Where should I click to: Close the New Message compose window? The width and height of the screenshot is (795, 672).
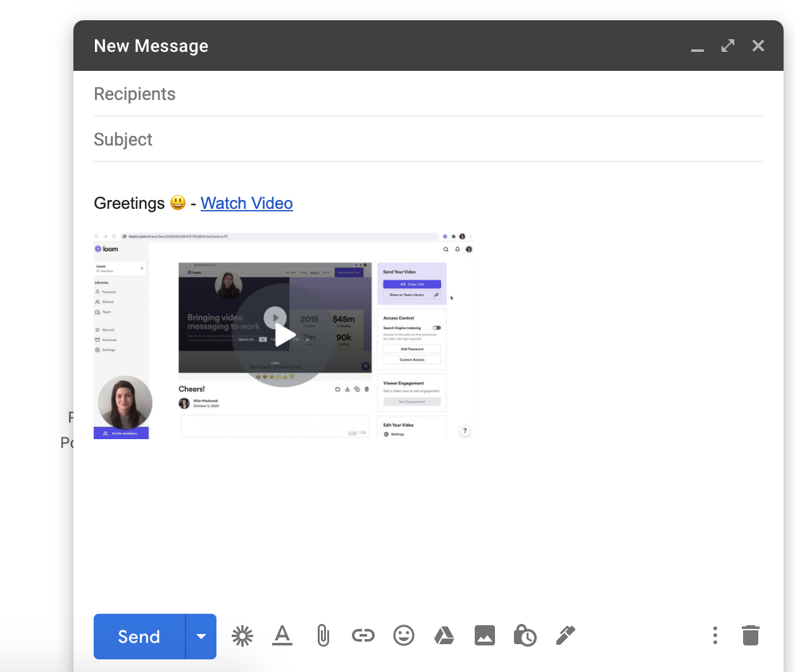tap(758, 46)
